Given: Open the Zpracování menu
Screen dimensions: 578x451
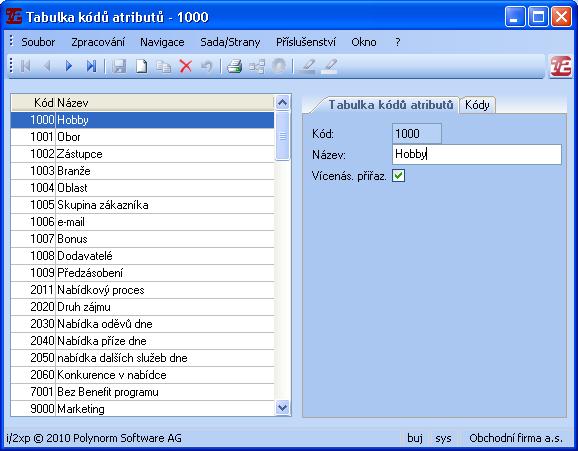Looking at the screenshot, I should (x=98, y=42).
